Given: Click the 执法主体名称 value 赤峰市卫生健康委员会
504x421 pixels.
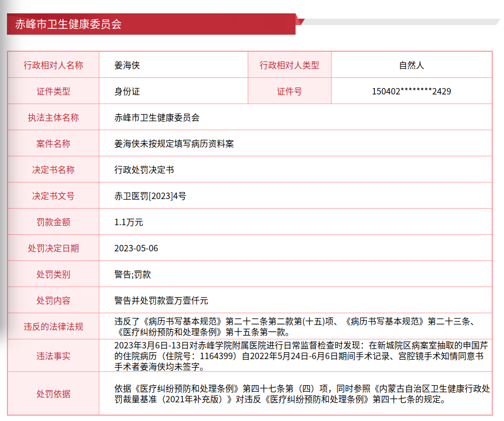Looking at the screenshot, I should tap(157, 117).
